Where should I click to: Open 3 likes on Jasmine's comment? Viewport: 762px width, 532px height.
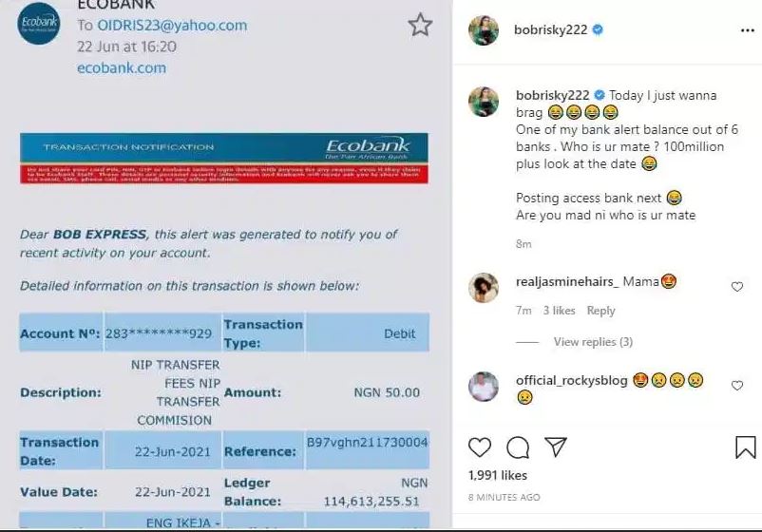pos(560,311)
